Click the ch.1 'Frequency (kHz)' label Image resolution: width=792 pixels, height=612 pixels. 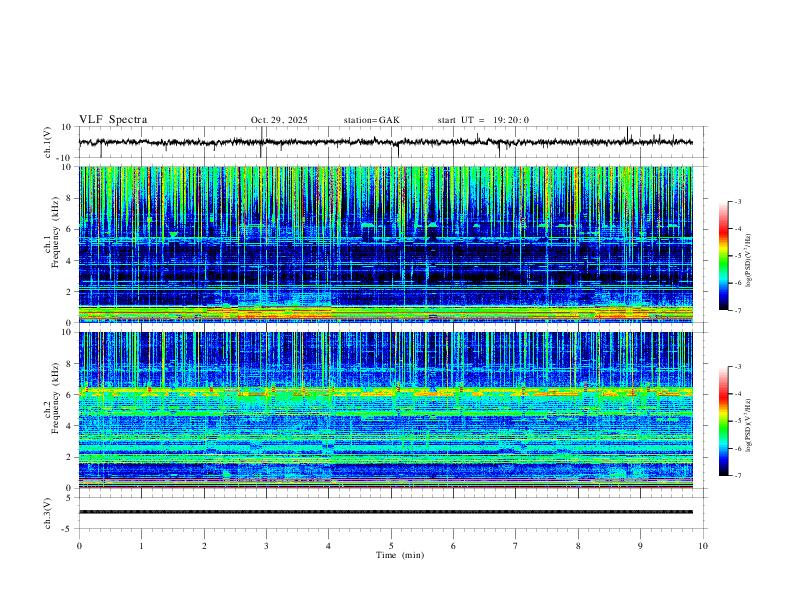pyautogui.click(x=55, y=232)
